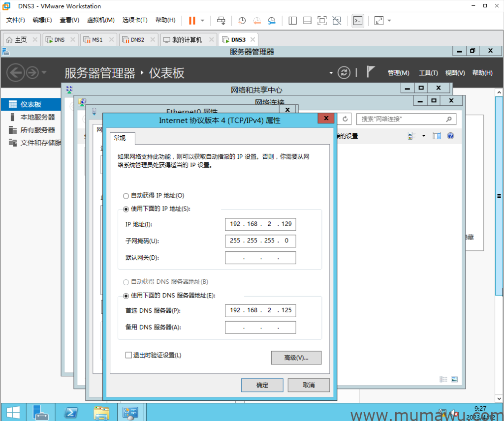
Task: Open the 虚拟机(M) menu
Action: click(100, 20)
